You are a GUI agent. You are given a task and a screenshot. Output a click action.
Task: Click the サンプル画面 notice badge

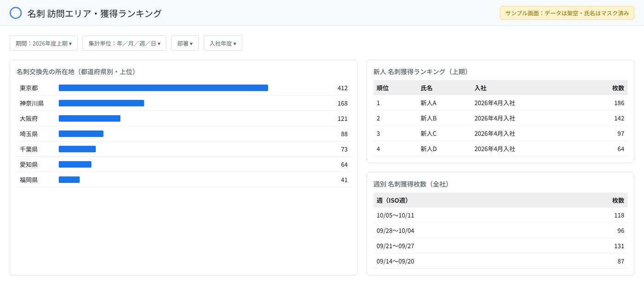pyautogui.click(x=567, y=13)
